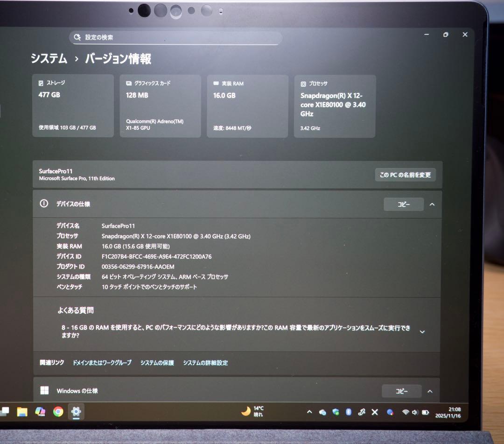This screenshot has height=444, width=504.
Task: Collapse the デバイスの仕様 section
Action: [432, 204]
